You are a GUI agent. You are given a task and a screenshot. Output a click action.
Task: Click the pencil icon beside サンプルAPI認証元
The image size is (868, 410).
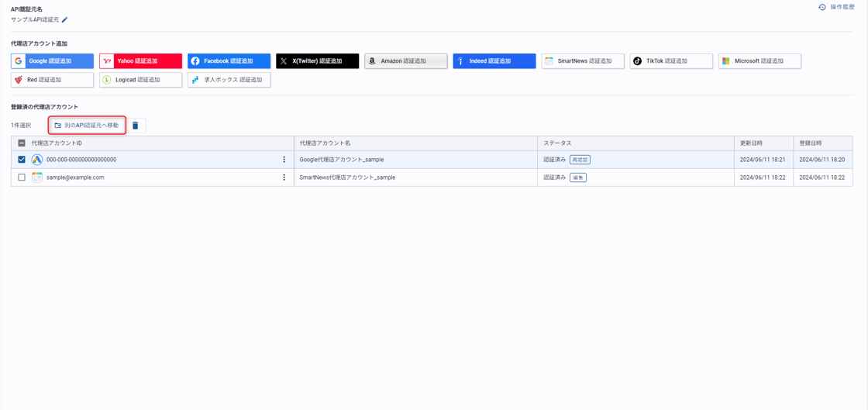65,20
